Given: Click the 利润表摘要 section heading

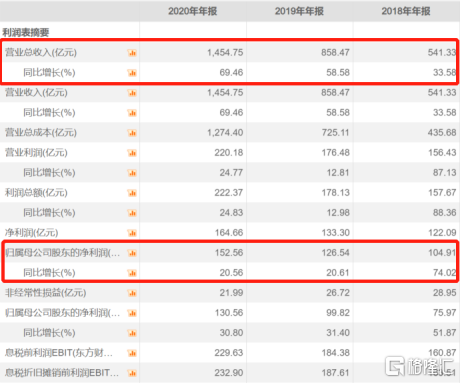Looking at the screenshot, I should tap(26, 32).
